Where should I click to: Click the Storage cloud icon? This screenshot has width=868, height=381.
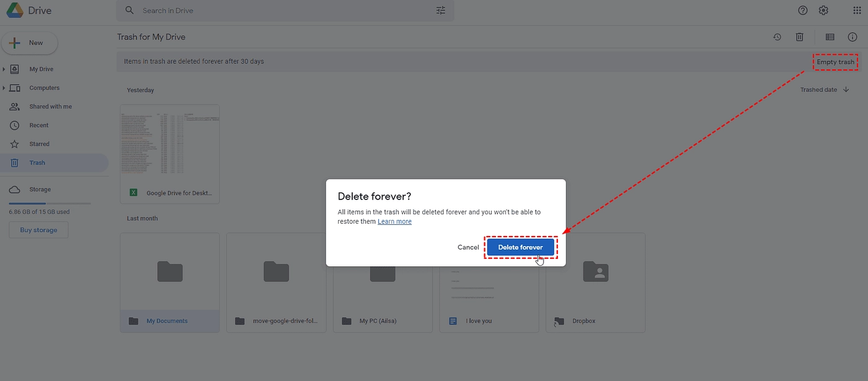pyautogui.click(x=14, y=190)
